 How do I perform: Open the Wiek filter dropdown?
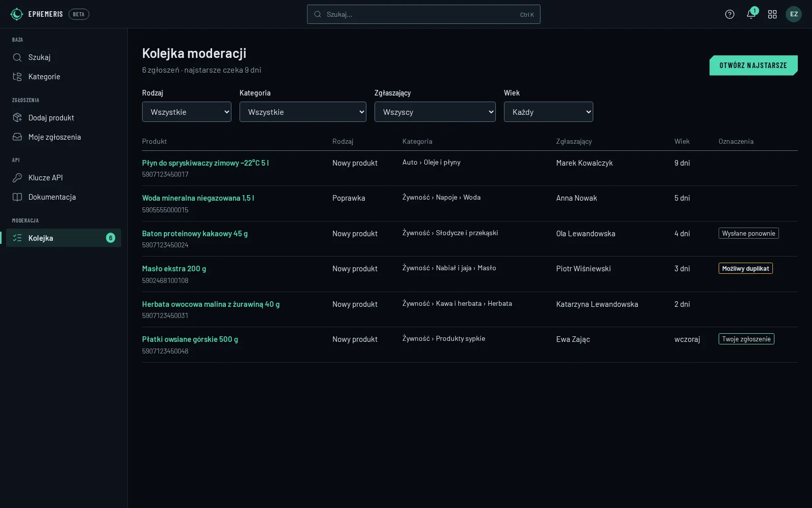coord(549,112)
